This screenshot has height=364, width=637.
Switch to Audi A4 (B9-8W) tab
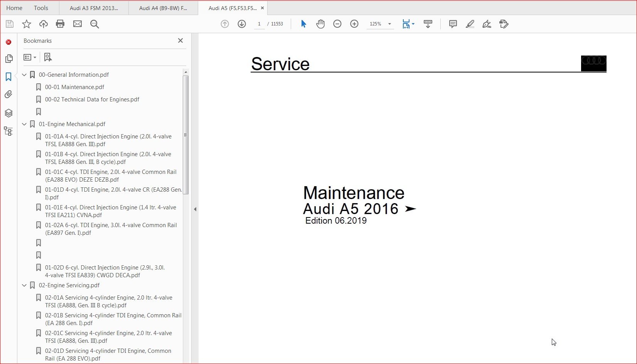[x=163, y=8]
